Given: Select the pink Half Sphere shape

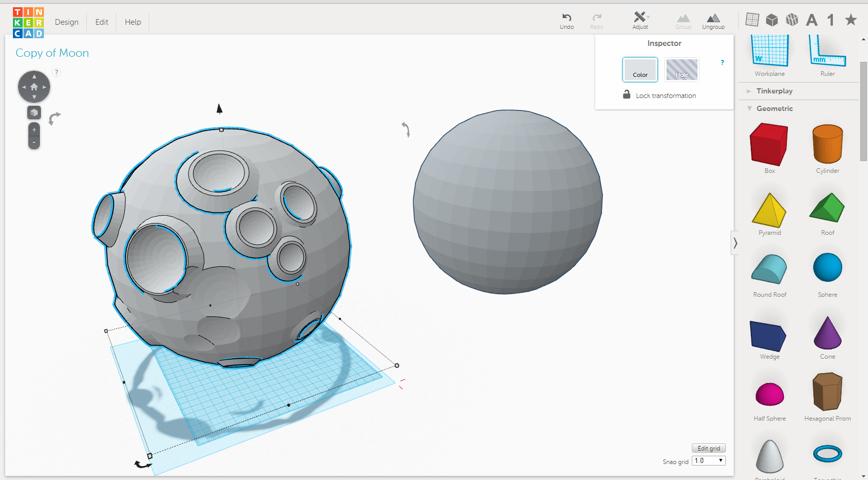Looking at the screenshot, I should [x=769, y=394].
